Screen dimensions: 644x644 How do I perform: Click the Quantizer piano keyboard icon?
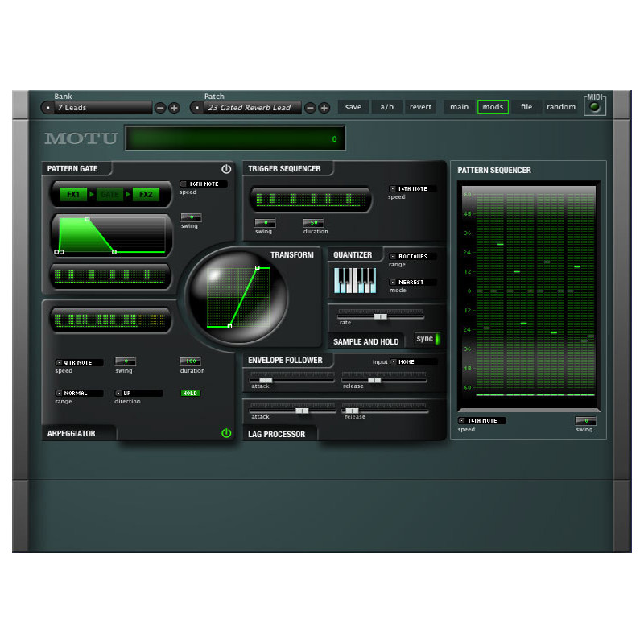point(354,281)
